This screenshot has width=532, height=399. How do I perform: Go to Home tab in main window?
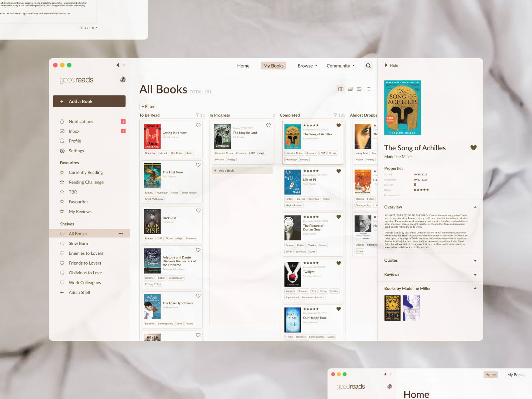coord(243,66)
